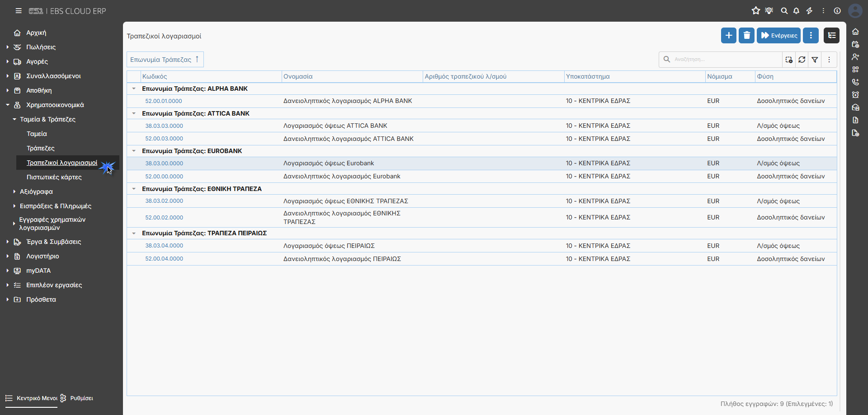Click the blue add new record button

(x=728, y=35)
